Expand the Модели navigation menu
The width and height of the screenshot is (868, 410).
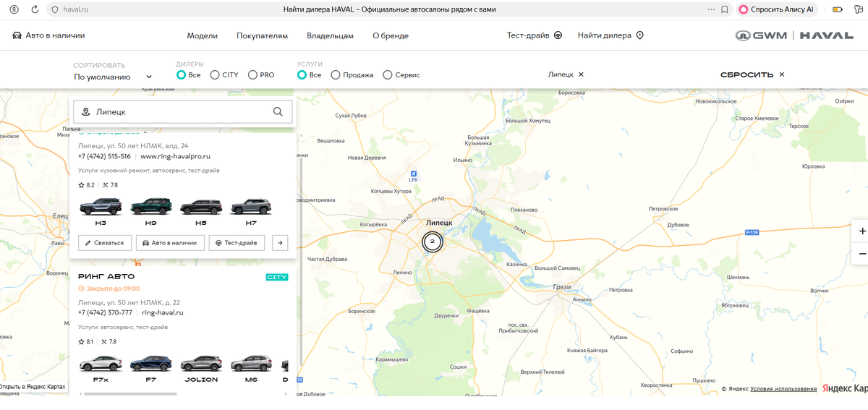[203, 35]
